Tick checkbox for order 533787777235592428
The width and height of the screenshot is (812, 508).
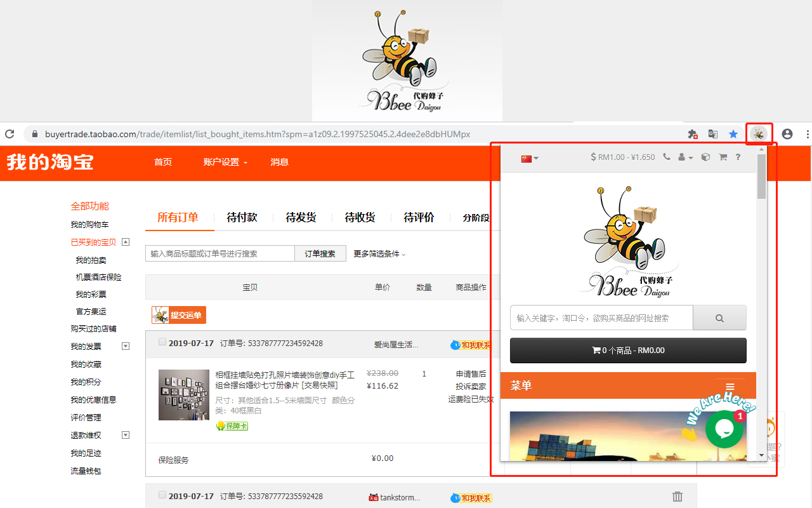tap(162, 495)
